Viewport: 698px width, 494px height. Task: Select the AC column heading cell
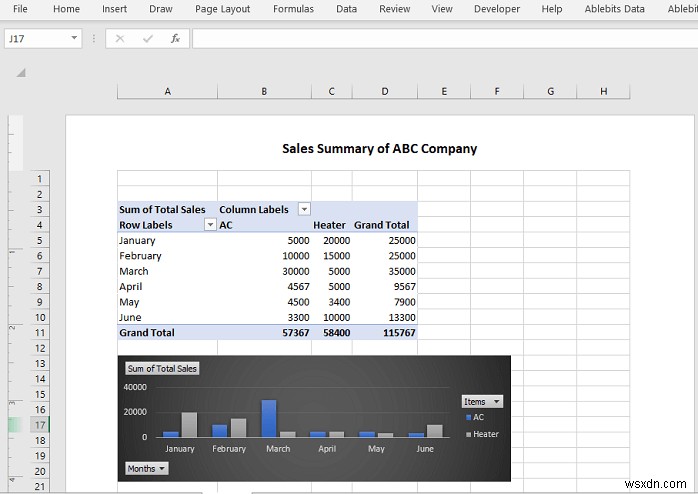pos(264,225)
